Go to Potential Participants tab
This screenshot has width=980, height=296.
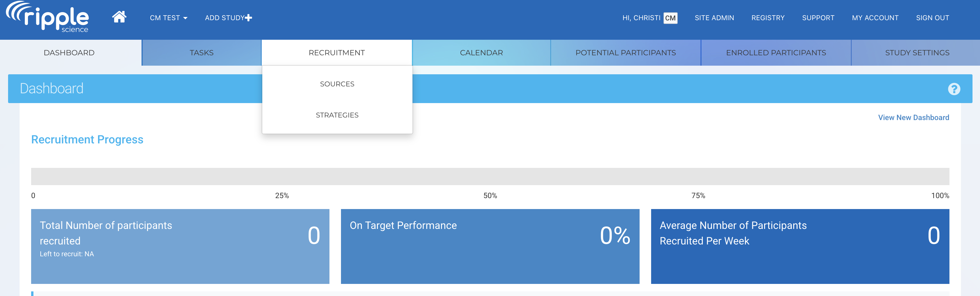tap(625, 53)
